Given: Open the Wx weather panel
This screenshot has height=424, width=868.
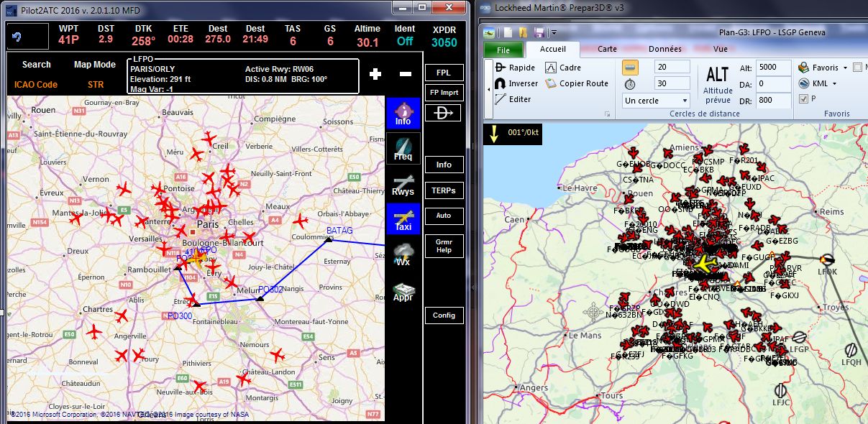Looking at the screenshot, I should [403, 254].
